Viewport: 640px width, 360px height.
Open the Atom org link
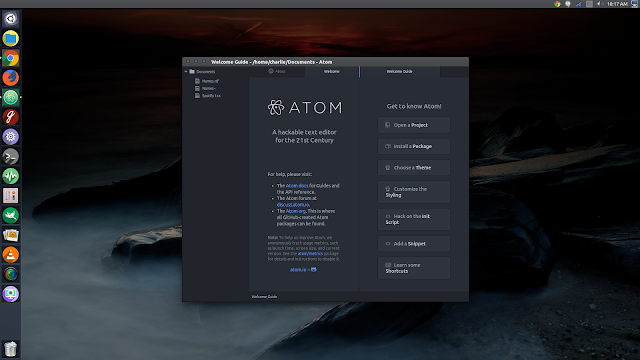pos(296,211)
